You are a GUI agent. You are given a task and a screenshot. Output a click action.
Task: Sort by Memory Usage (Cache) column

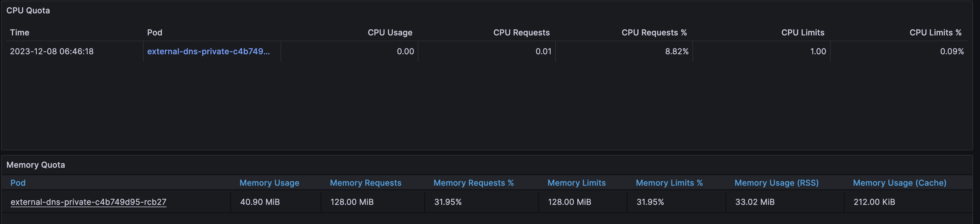[899, 183]
